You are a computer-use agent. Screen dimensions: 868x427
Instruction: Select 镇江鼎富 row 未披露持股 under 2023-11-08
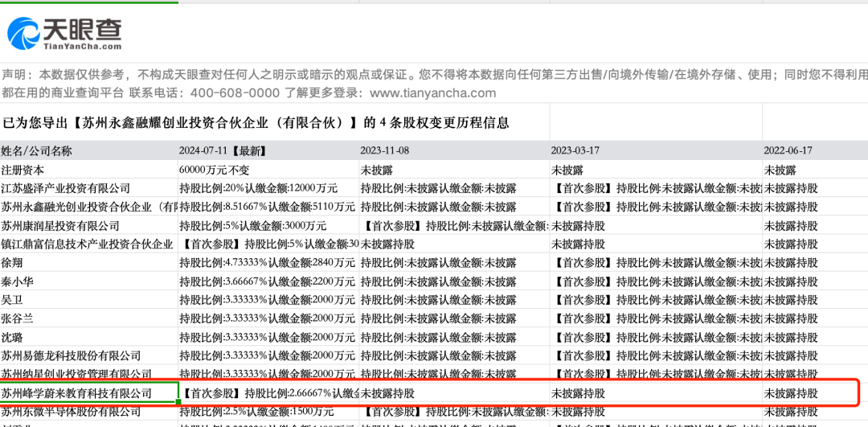[x=454, y=244]
